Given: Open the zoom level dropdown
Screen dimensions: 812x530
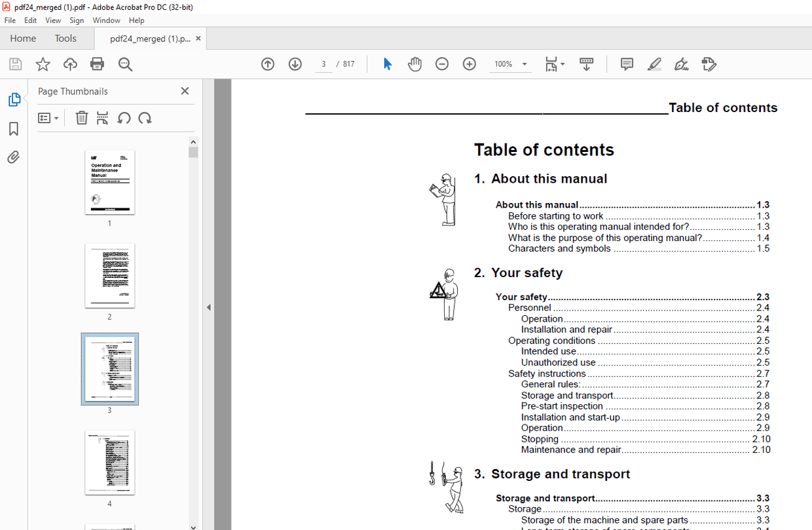Looking at the screenshot, I should (525, 64).
